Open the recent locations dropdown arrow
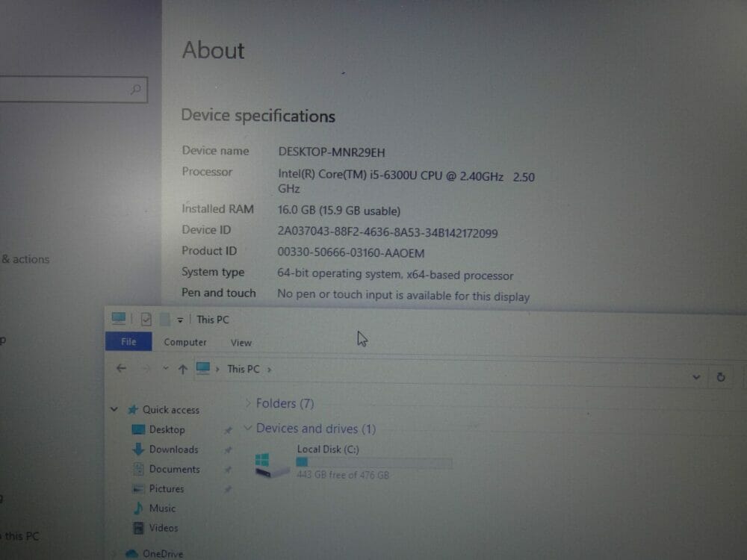 [165, 368]
